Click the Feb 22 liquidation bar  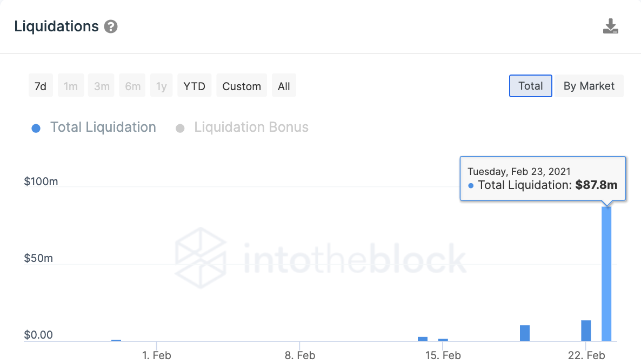click(586, 331)
